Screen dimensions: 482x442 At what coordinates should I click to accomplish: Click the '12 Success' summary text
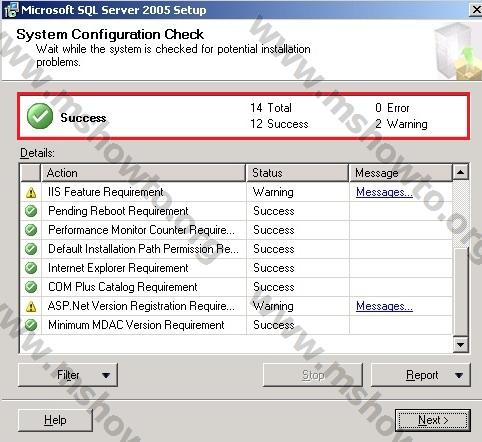(279, 124)
